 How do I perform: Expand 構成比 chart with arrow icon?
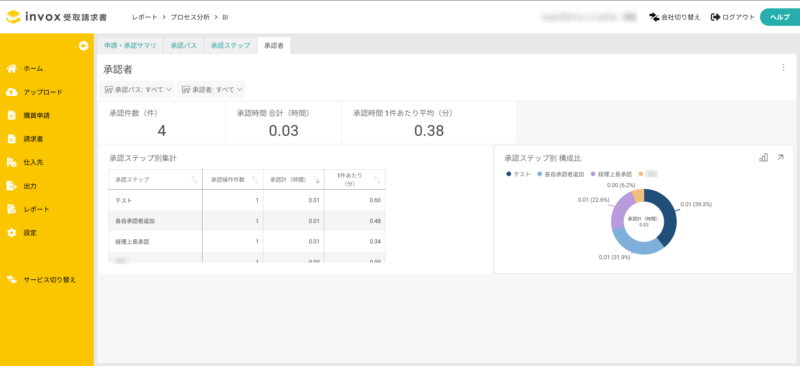[780, 158]
